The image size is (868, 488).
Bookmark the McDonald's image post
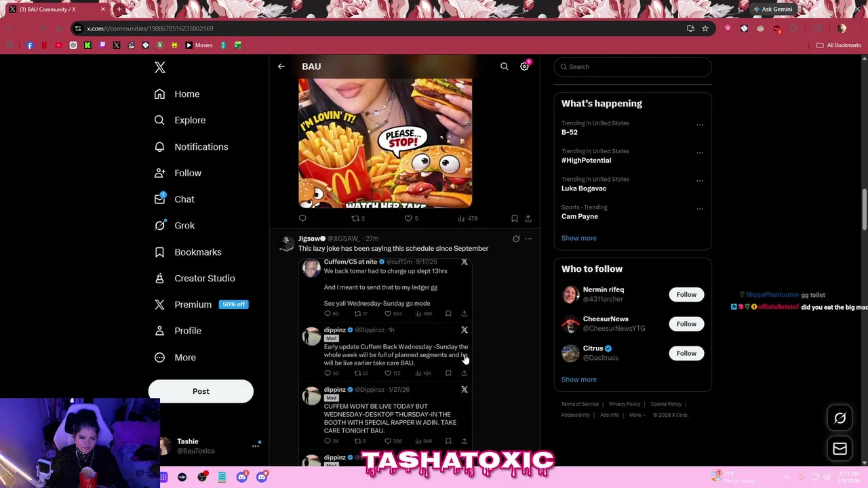(x=515, y=218)
